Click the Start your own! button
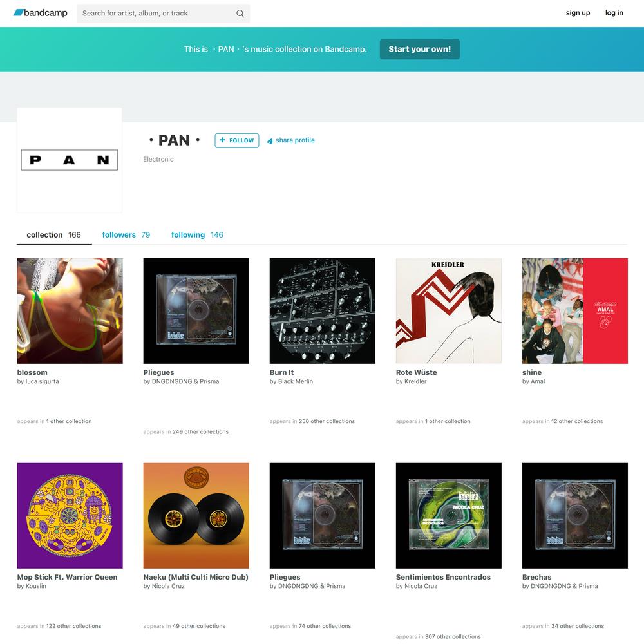 (420, 50)
